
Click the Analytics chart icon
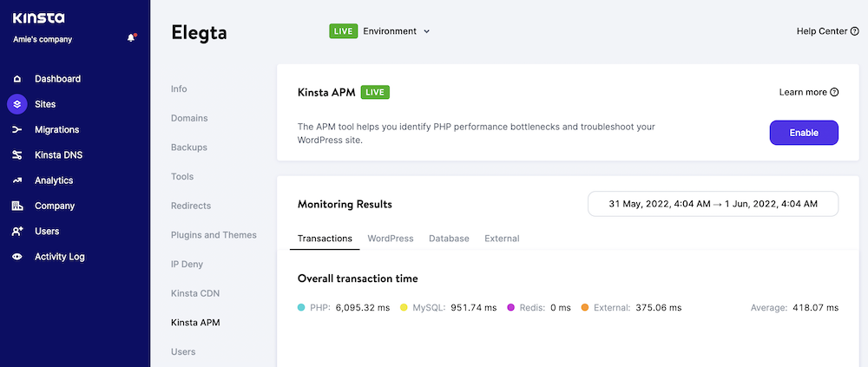click(x=17, y=180)
